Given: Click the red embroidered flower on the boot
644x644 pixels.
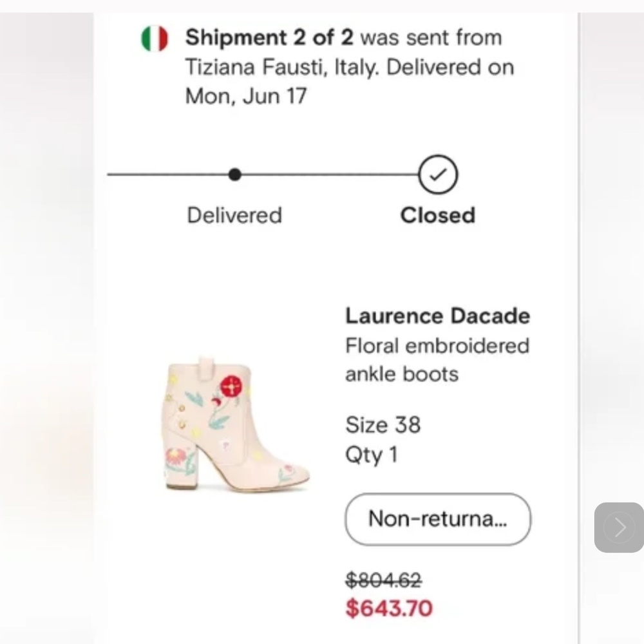Looking at the screenshot, I should tap(231, 386).
